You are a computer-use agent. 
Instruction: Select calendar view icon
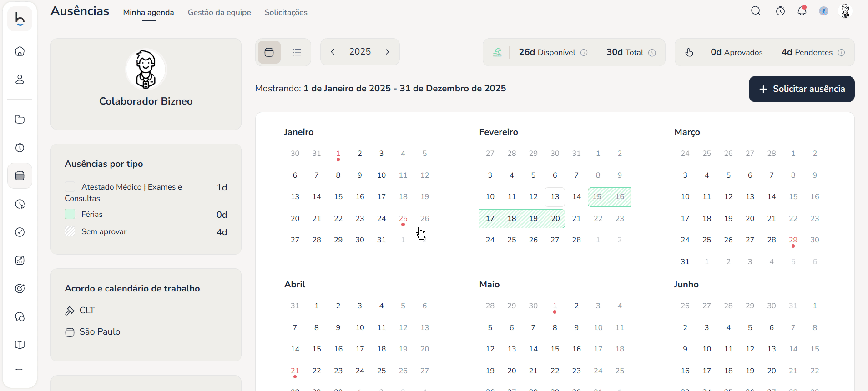pyautogui.click(x=269, y=52)
